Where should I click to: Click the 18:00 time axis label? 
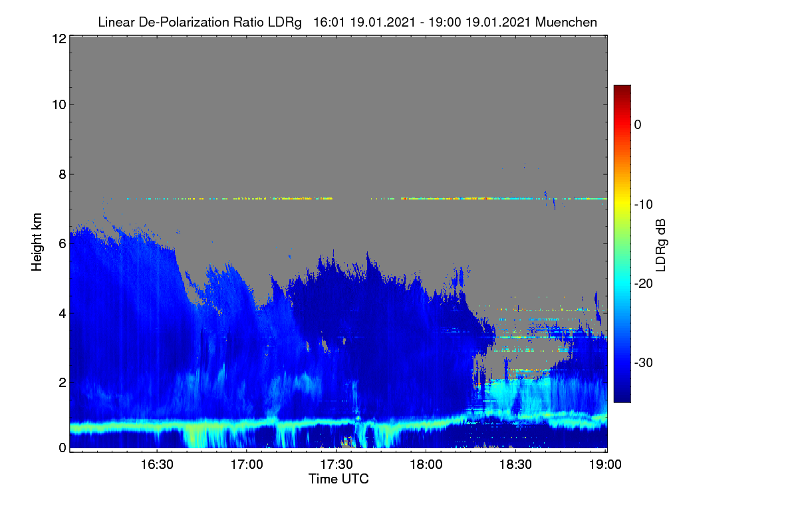(x=426, y=464)
